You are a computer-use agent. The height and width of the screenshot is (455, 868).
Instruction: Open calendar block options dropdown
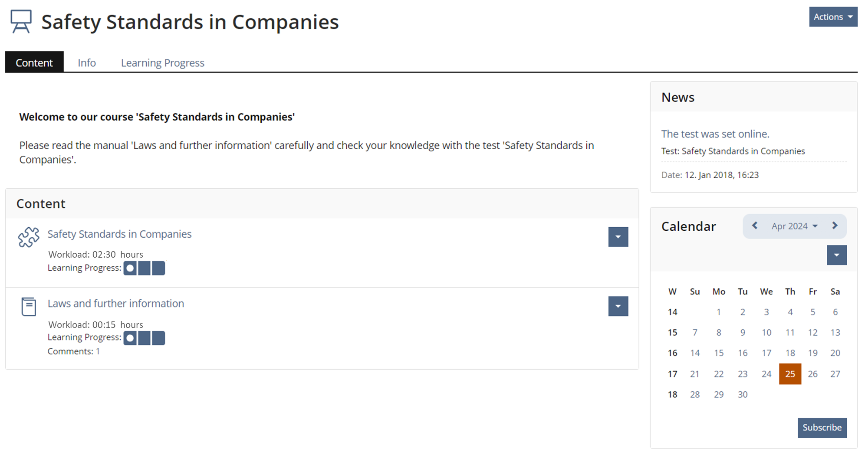coord(836,255)
